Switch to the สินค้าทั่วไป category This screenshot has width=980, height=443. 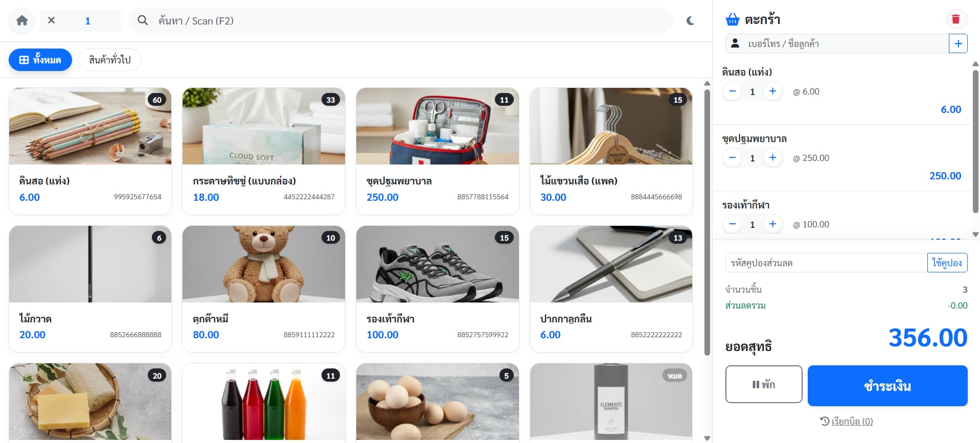point(109,60)
